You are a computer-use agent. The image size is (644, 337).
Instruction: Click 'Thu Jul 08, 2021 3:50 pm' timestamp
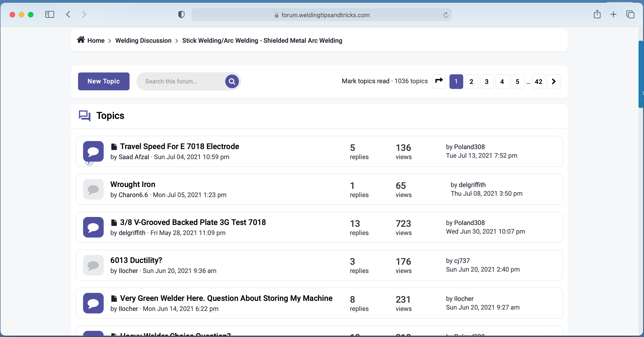click(487, 194)
